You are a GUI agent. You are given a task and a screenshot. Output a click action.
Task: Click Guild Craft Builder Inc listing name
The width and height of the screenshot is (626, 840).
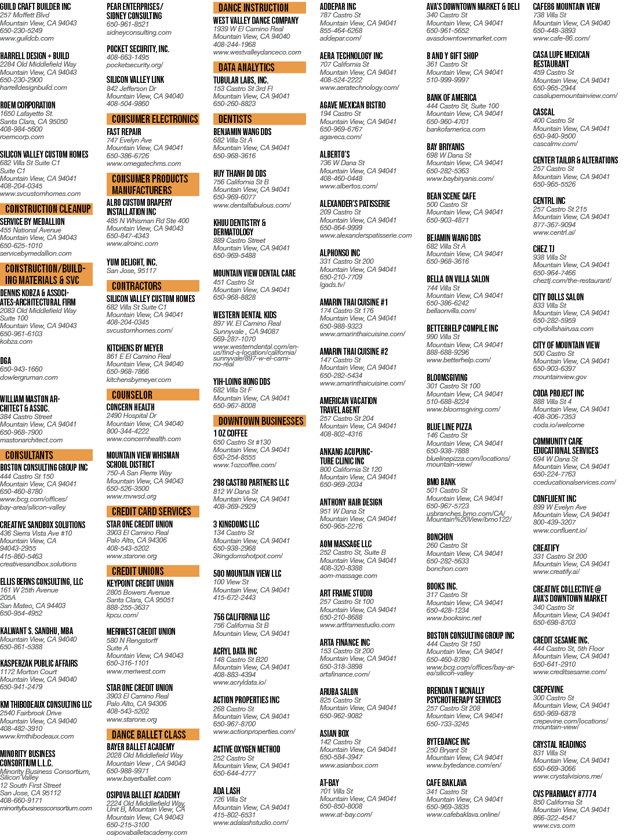pos(35,6)
